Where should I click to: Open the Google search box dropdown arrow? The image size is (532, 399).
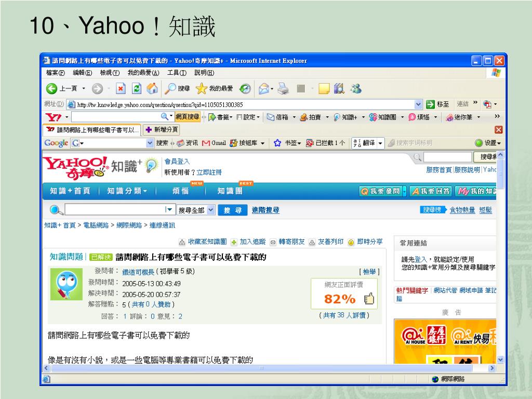tap(150, 143)
